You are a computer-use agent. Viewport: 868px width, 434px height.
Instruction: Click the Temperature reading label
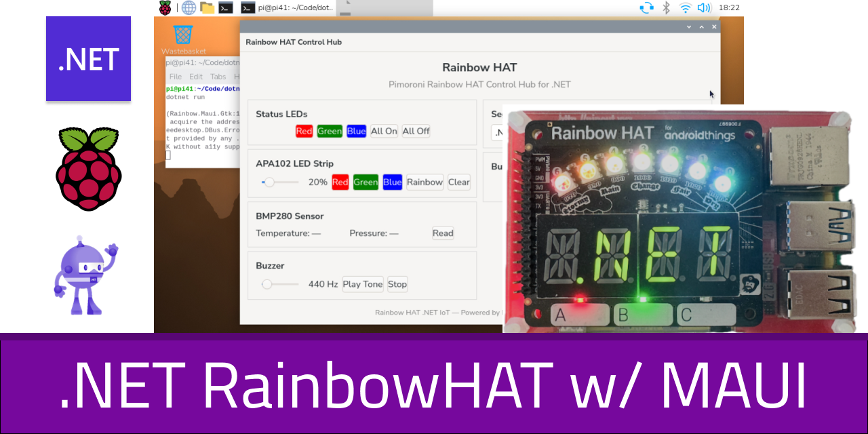[x=288, y=233]
